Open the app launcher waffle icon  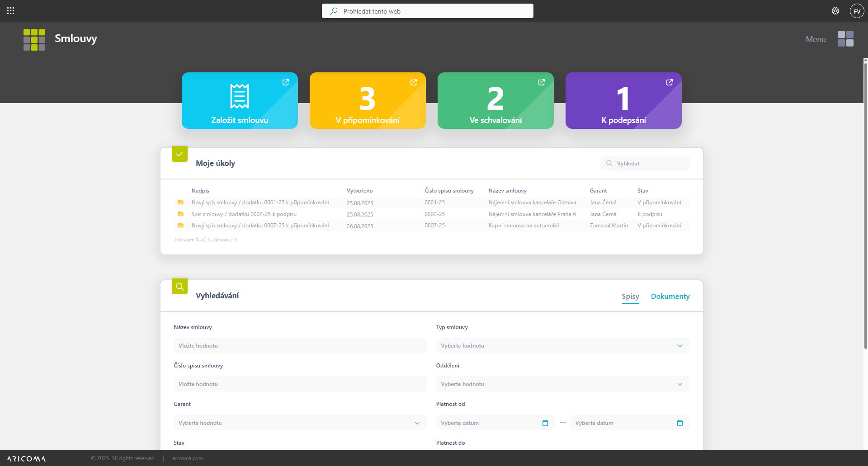(11, 11)
